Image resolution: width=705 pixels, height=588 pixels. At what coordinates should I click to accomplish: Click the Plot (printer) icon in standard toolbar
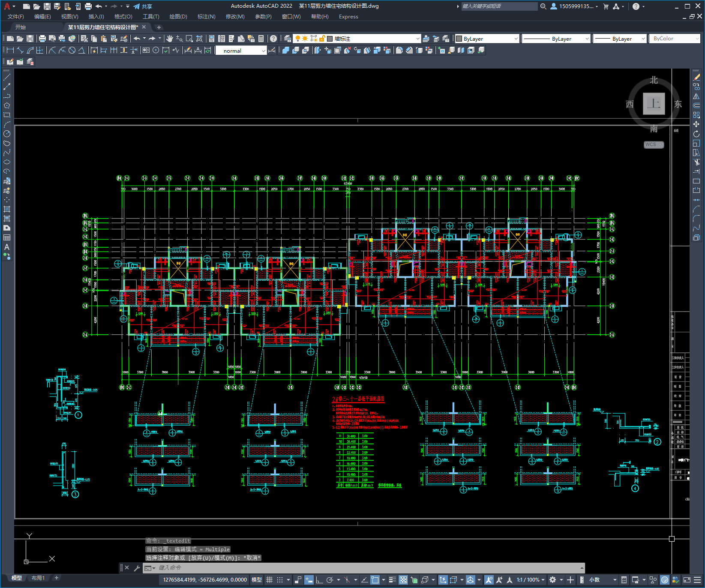coord(42,39)
